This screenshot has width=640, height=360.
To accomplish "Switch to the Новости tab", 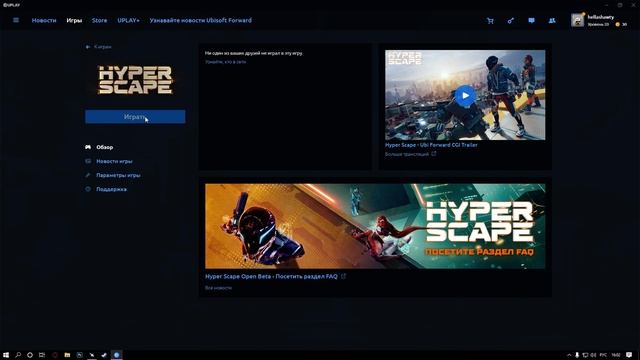I will 44,20.
